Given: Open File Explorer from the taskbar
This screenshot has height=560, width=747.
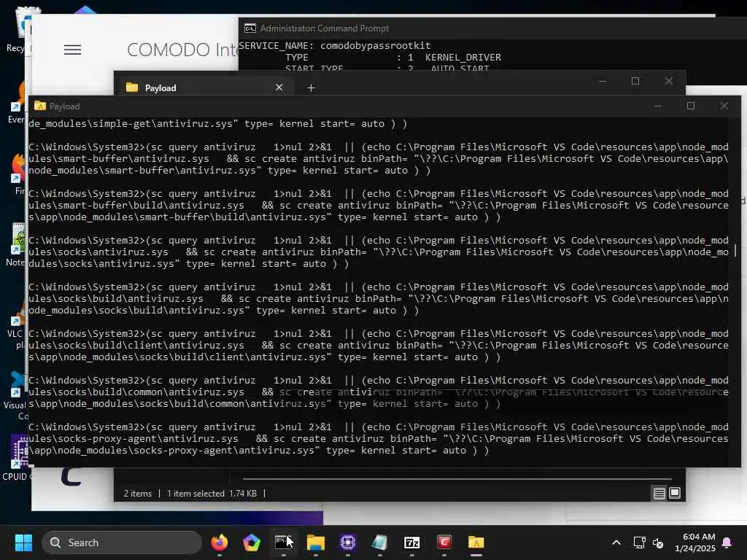Looking at the screenshot, I should tap(315, 542).
